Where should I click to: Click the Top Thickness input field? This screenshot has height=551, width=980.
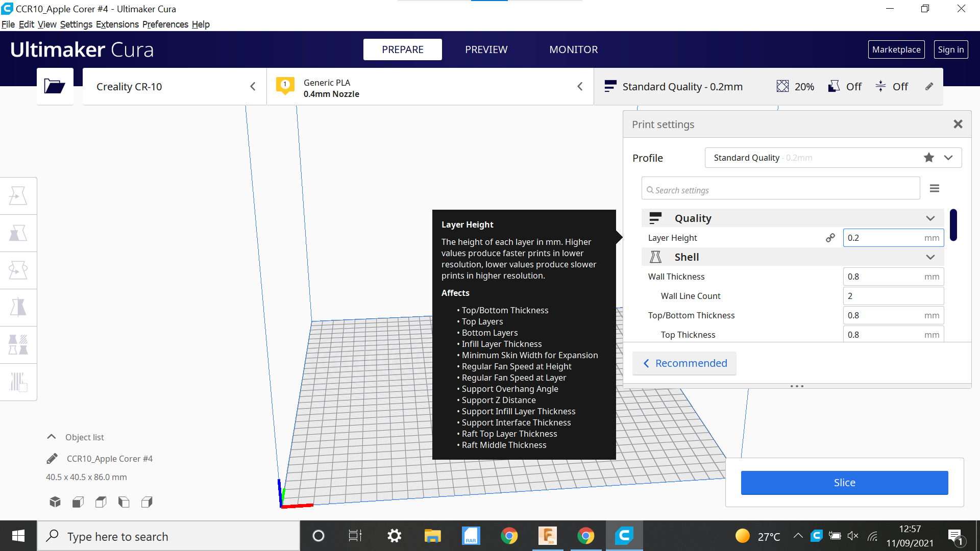893,334
